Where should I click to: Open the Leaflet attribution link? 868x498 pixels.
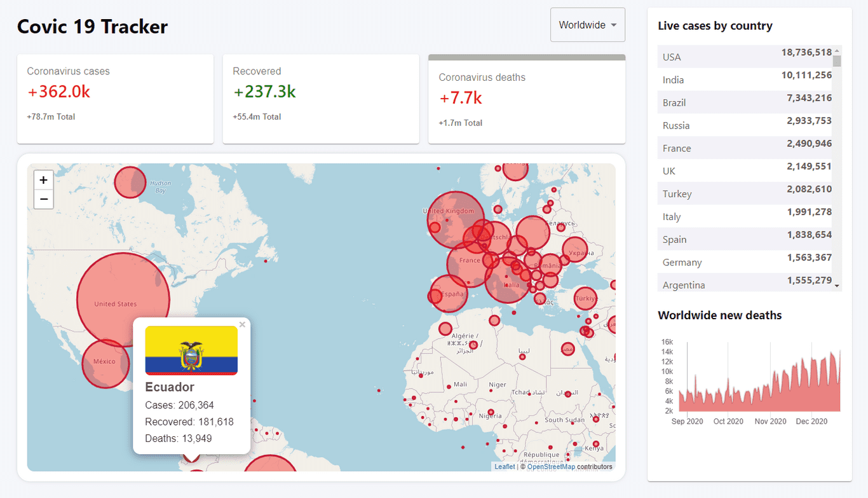coord(505,467)
